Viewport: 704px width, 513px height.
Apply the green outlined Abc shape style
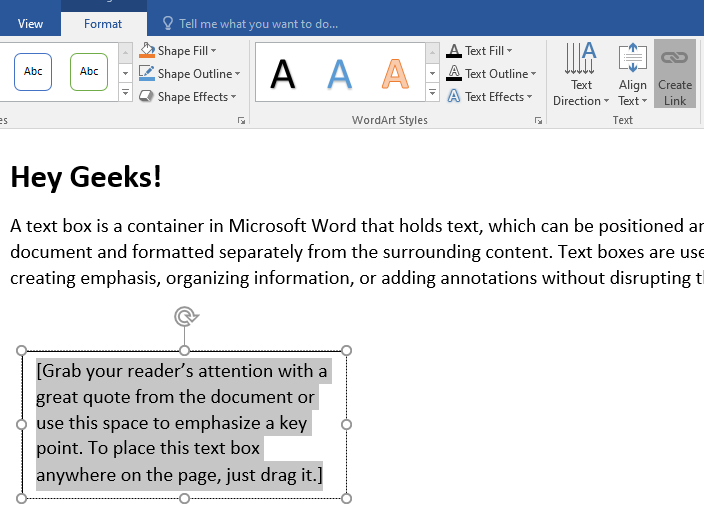pyautogui.click(x=89, y=71)
